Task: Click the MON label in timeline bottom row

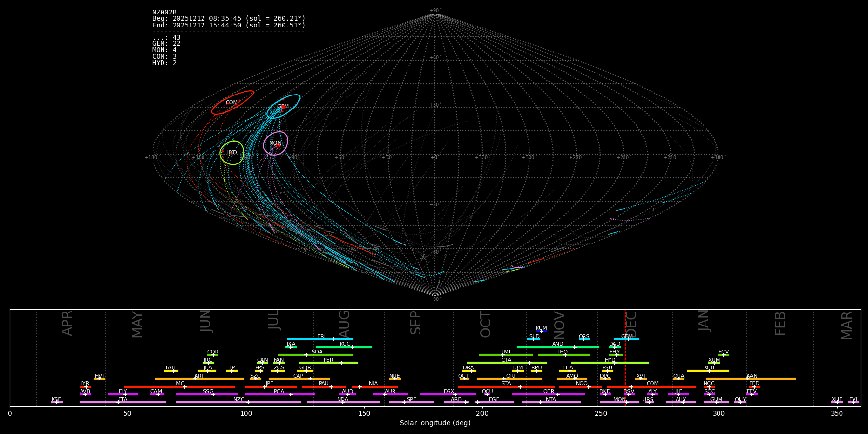Action: point(620,400)
